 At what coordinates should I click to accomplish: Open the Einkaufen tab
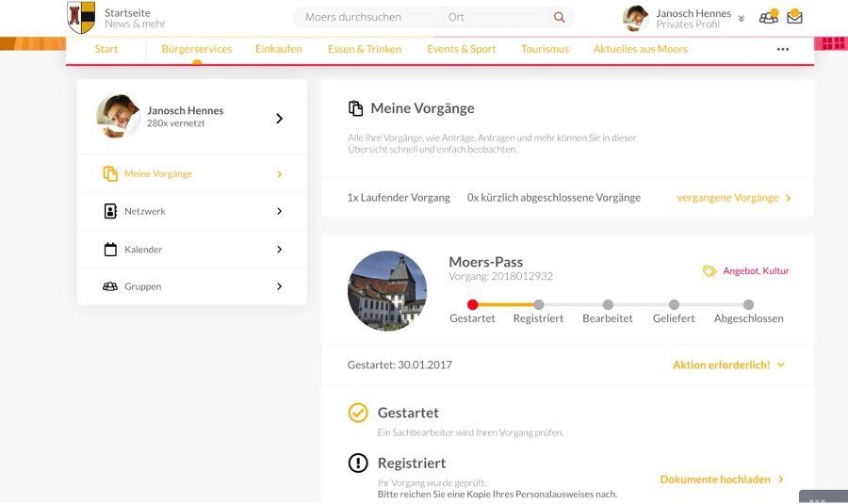[279, 49]
